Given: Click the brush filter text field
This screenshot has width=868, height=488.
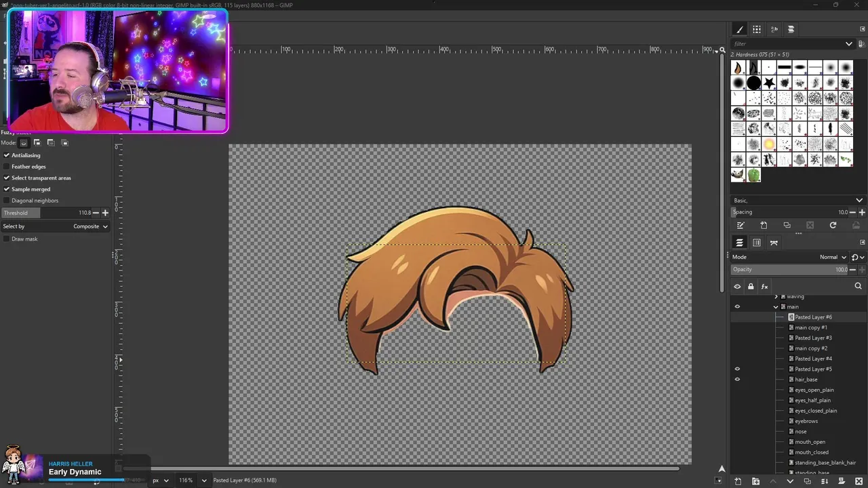Looking at the screenshot, I should 787,44.
